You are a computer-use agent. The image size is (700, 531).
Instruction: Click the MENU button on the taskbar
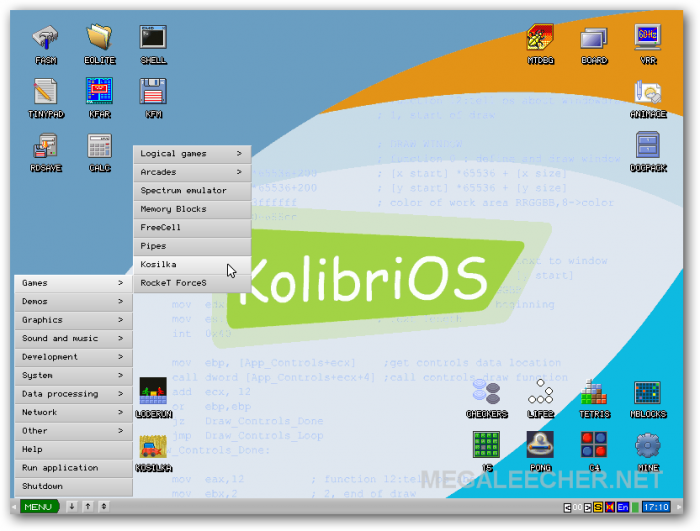click(39, 506)
